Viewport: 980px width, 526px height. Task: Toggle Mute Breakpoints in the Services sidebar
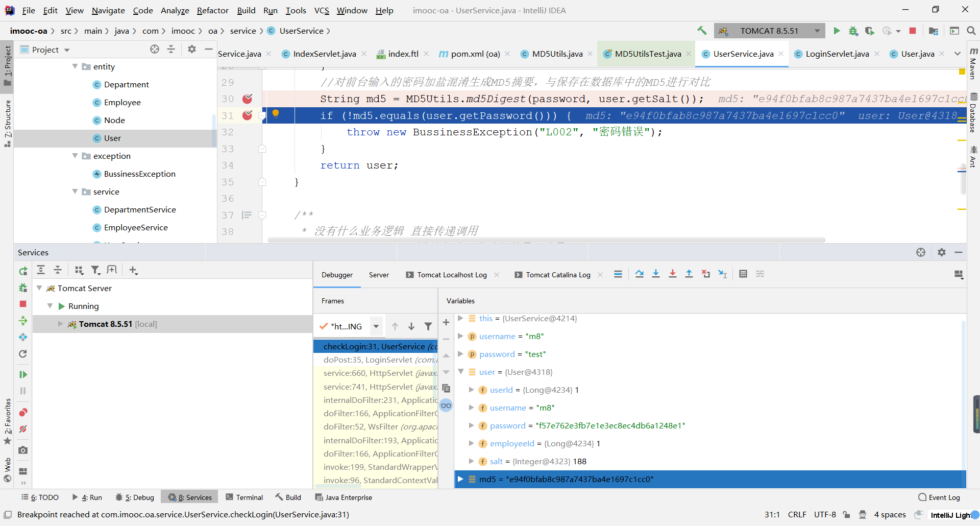(x=23, y=429)
